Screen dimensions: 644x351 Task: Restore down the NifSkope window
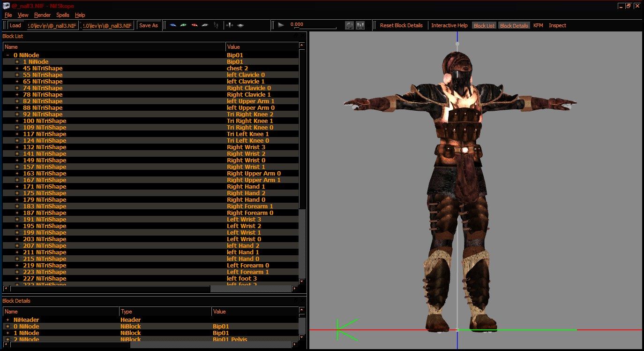[629, 6]
